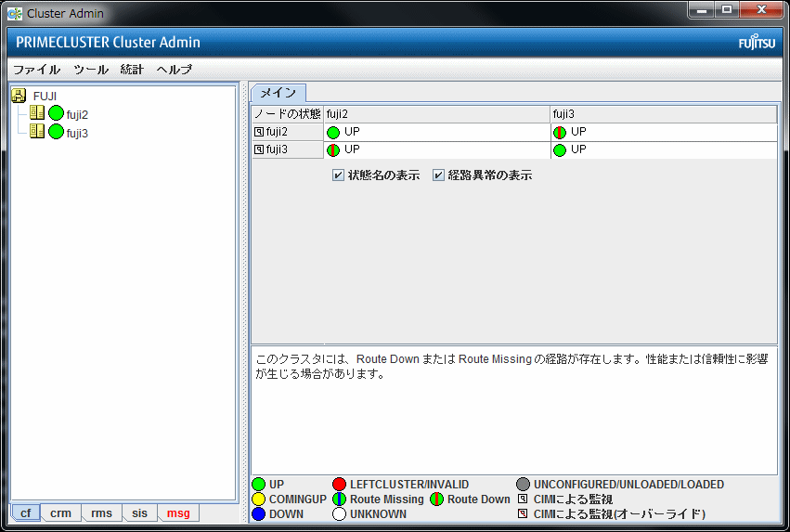Minimize the Cluster Admin window
Screen dimensions: 790x532
tap(702, 9)
